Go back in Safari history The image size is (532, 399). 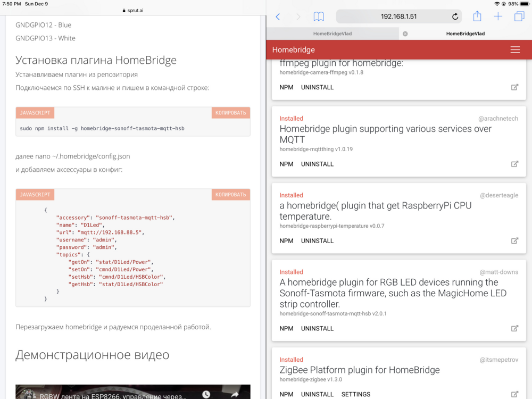coord(278,16)
